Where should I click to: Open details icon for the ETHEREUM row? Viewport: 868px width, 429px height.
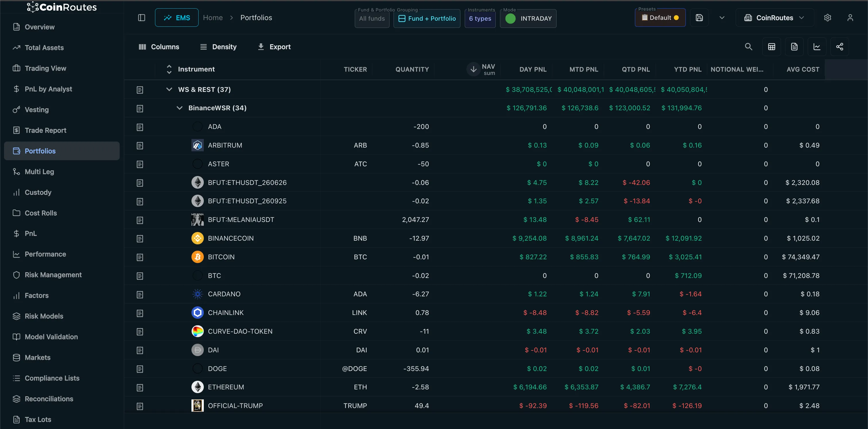point(140,388)
